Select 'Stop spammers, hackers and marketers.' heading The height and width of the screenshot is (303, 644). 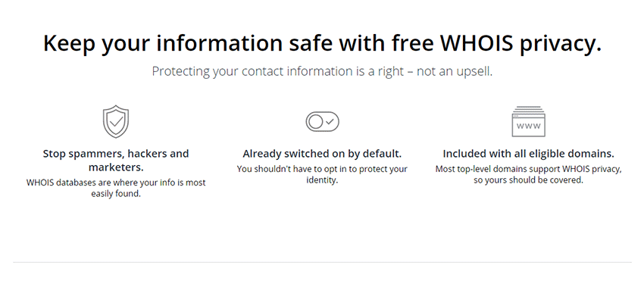(x=116, y=160)
